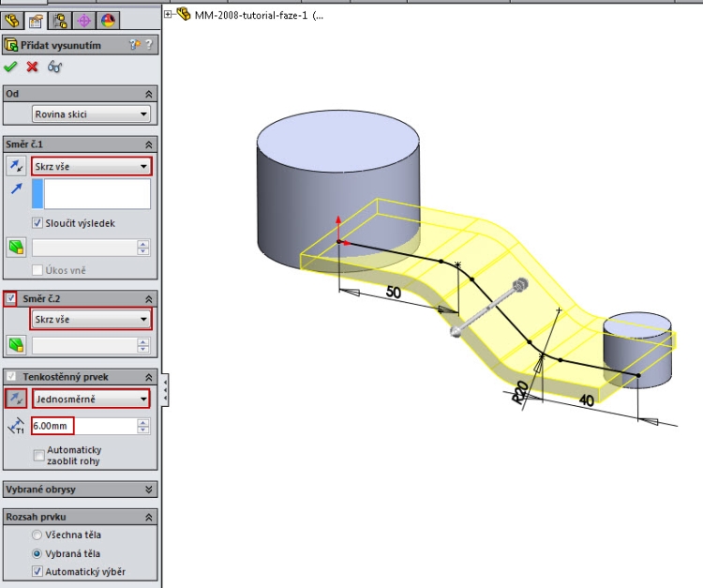Click the extrude direction arrow icon
The width and height of the screenshot is (703, 588).
click(x=16, y=188)
